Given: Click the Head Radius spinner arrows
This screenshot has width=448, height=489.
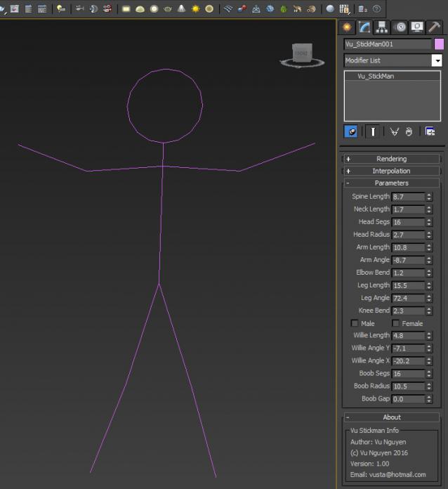Looking at the screenshot, I should pyautogui.click(x=429, y=235).
